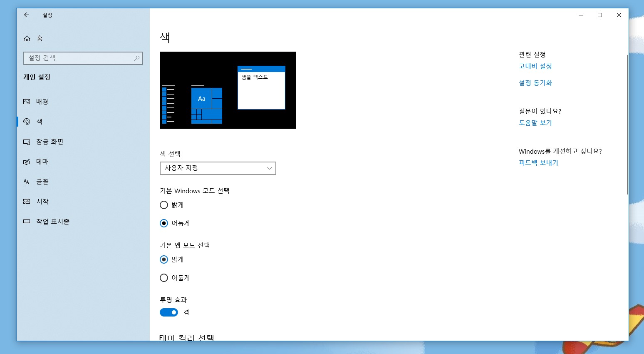This screenshot has width=644, height=354.
Task: Click the 잠금 화면 monitor icon
Action: click(x=27, y=142)
